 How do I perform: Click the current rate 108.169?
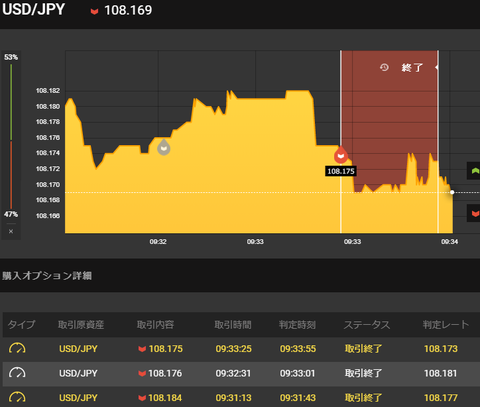coord(128,10)
